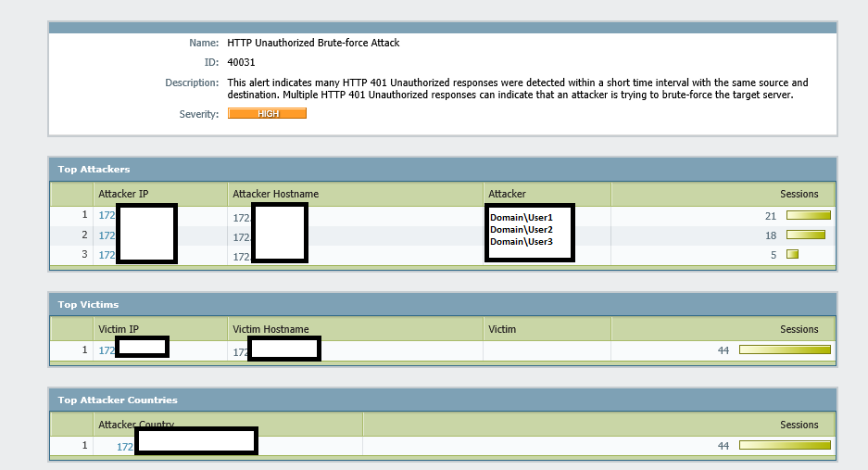
Task: Open the attacker country link starting 172
Action: (x=125, y=447)
